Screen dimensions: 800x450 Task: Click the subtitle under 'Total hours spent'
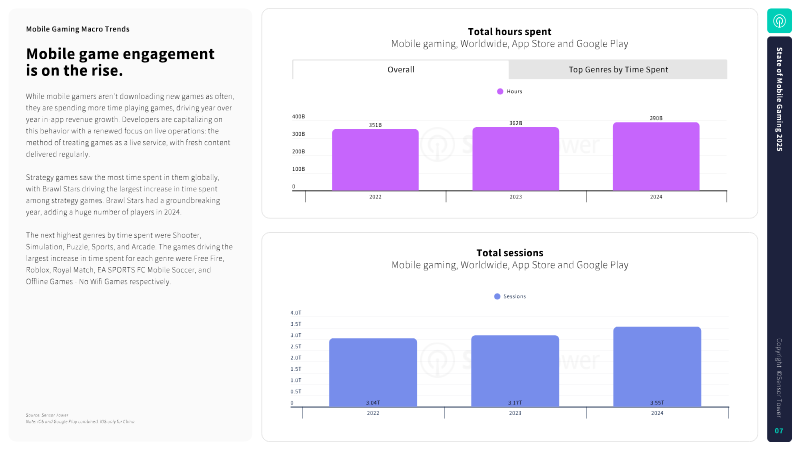[x=510, y=44]
